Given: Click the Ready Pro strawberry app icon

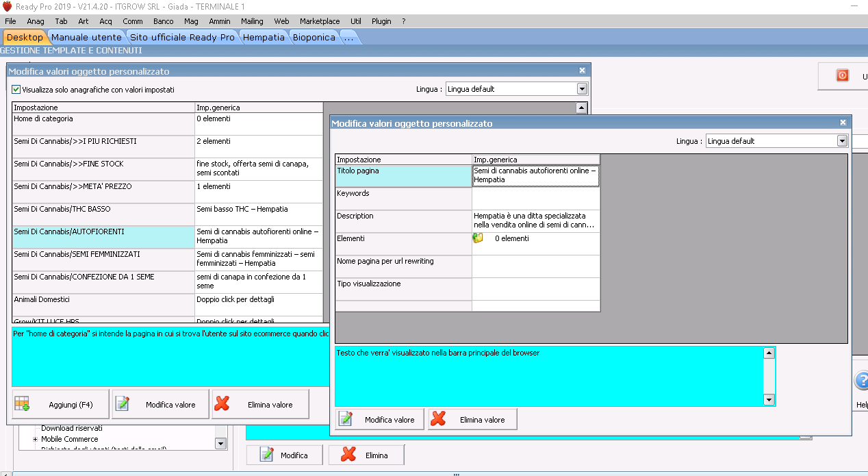Looking at the screenshot, I should click(7, 5).
